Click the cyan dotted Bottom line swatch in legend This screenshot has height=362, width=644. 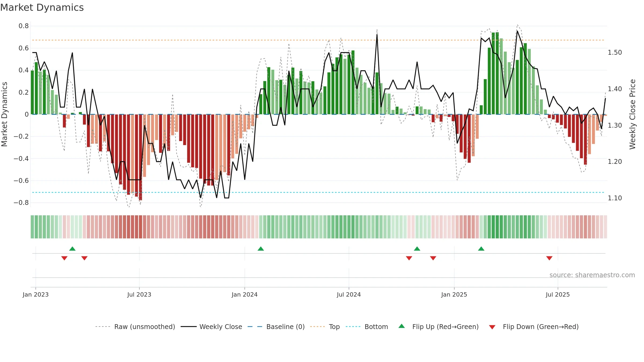coord(353,327)
